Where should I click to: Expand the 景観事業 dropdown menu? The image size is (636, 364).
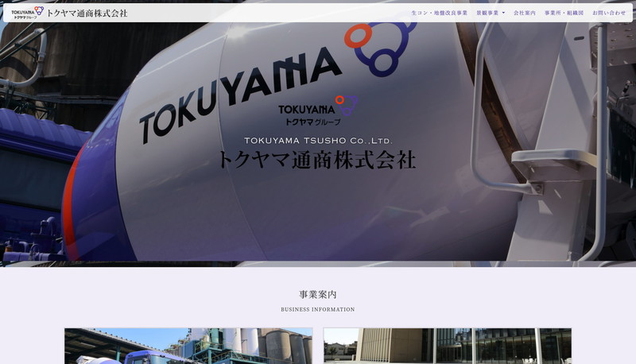[491, 13]
